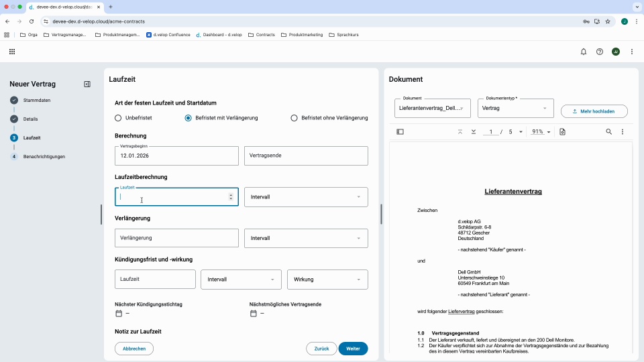Open Produktmarketing bookmark folder
This screenshot has width=644, height=362.
coord(302,35)
